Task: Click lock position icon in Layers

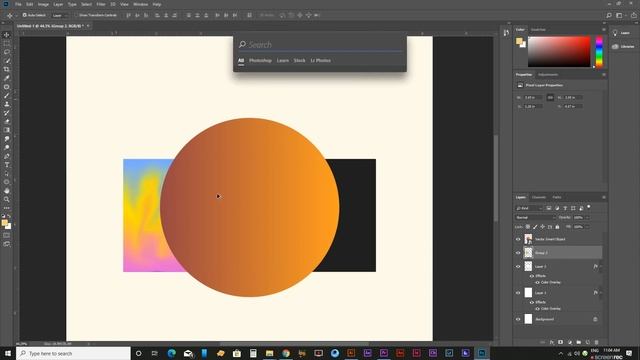Action: click(542, 227)
